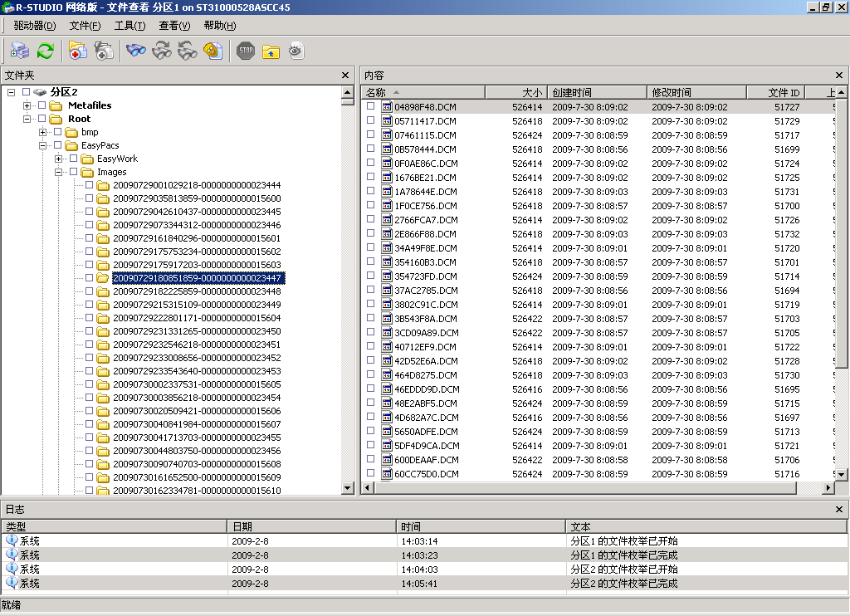Screen dimensions: 850x616
Task: Open the 查看(V) menu
Action: point(174,26)
